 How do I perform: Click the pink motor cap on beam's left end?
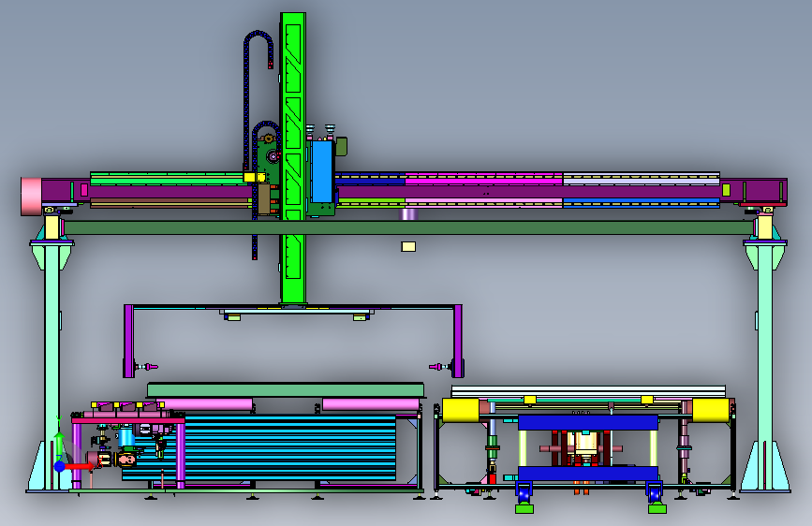point(31,197)
